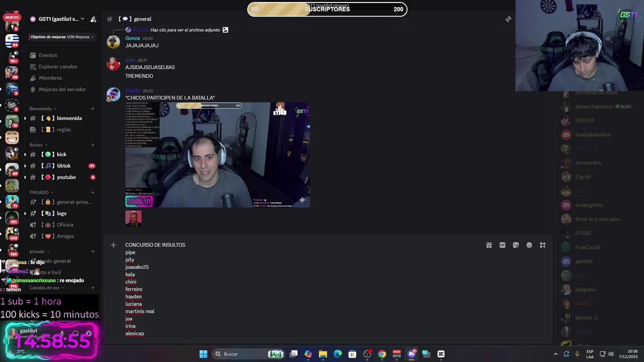Toggle headphones deafen in the user panel
Screen dimensions: 644x362
(75, 333)
